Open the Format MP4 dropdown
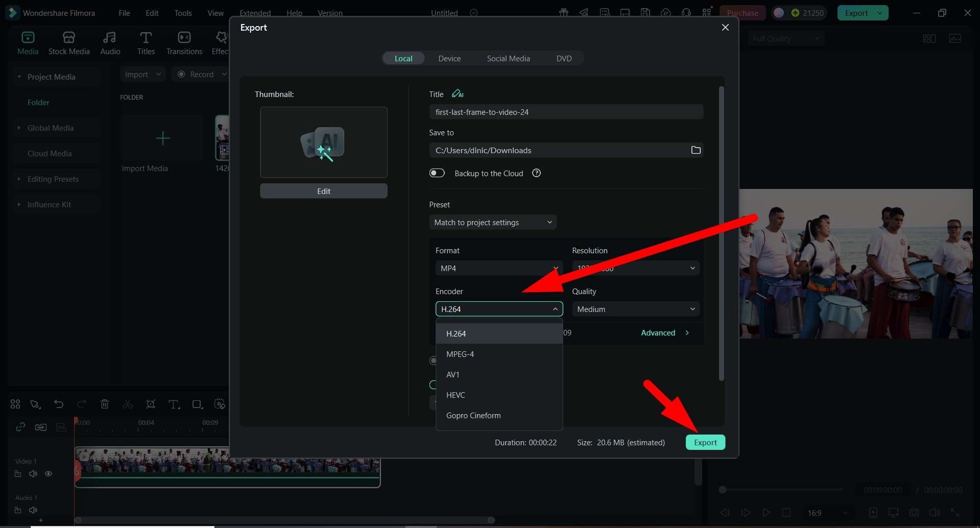 [x=499, y=268]
